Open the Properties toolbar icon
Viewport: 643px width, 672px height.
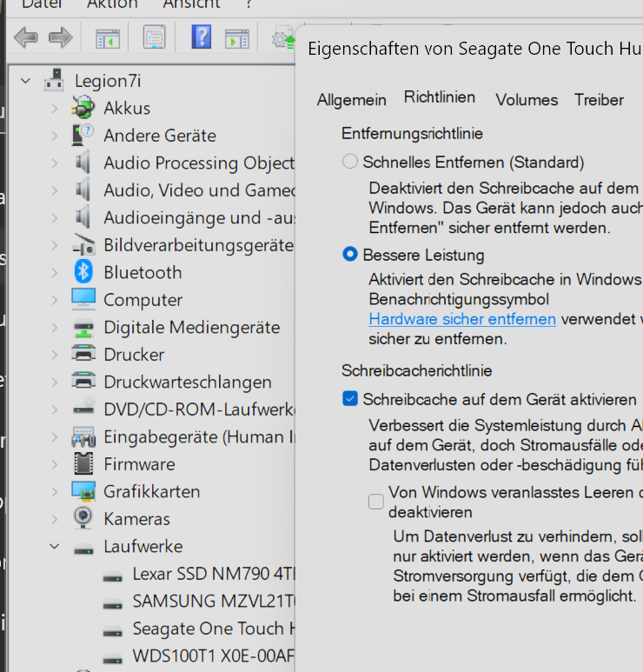pyautogui.click(x=154, y=37)
